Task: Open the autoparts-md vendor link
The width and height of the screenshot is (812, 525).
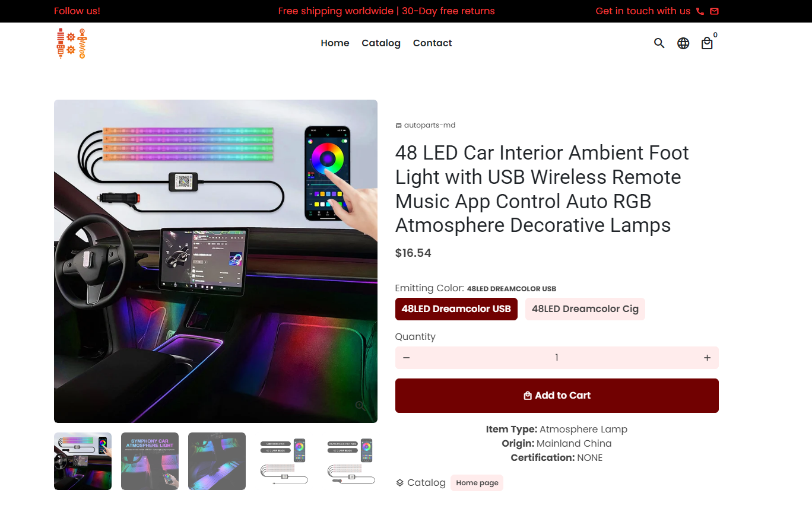Action: coord(430,125)
